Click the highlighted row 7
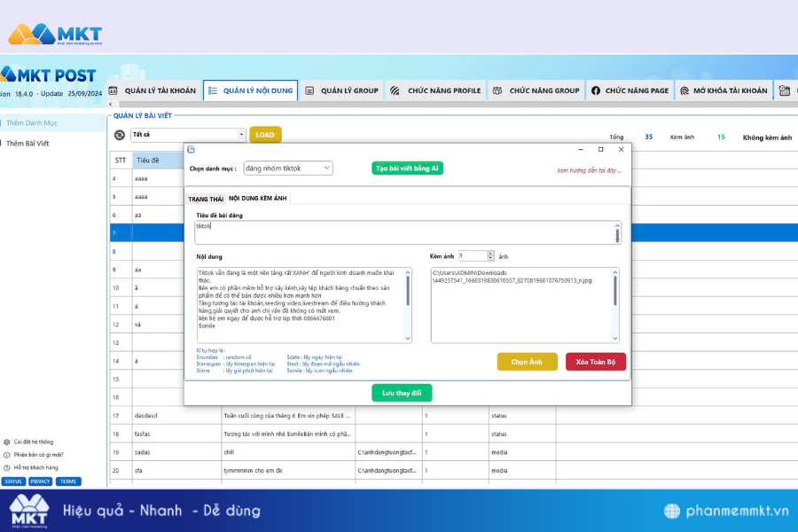Viewport: 798px width, 532px height. click(x=146, y=233)
